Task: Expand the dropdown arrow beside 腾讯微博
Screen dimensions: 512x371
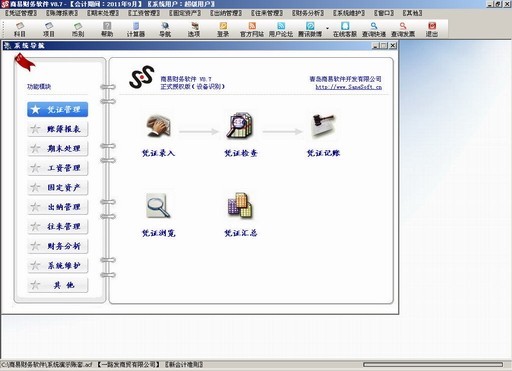Action: click(x=327, y=29)
